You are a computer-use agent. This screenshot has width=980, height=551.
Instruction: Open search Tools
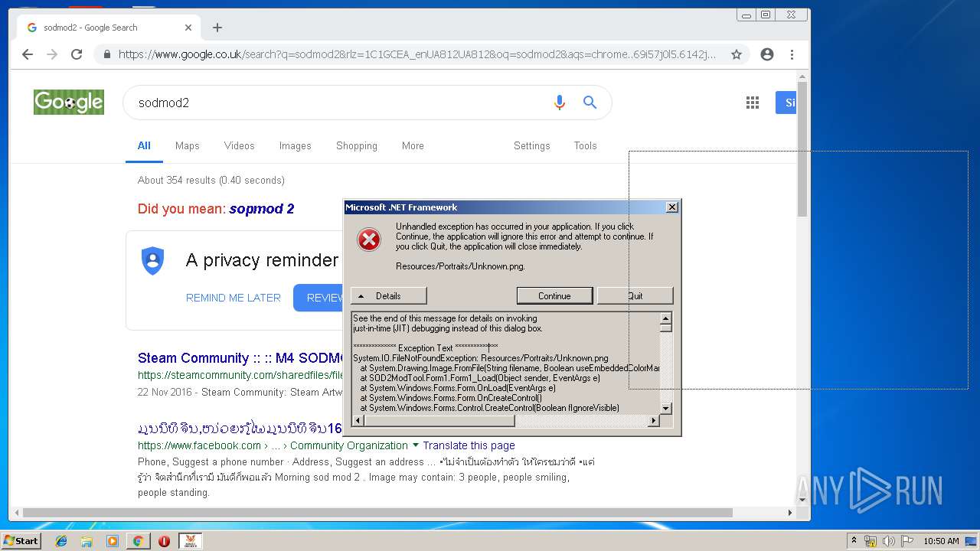(x=585, y=145)
